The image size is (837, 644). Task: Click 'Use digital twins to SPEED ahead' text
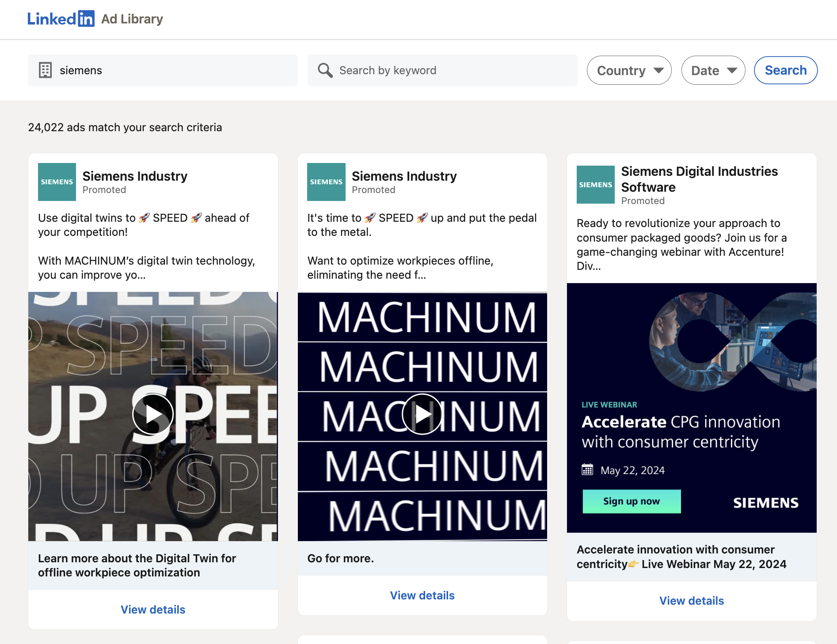144,225
